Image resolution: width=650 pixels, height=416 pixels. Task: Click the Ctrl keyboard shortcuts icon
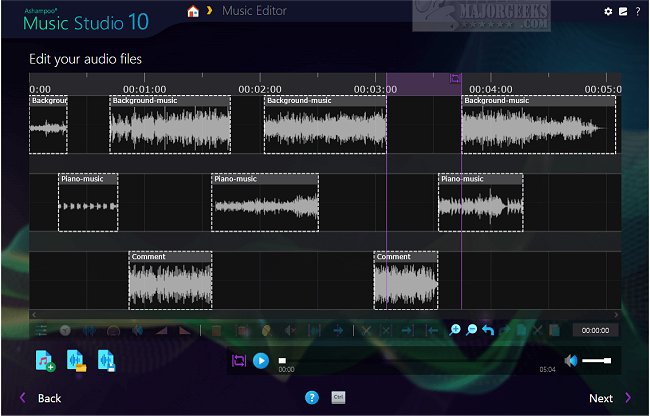(338, 397)
